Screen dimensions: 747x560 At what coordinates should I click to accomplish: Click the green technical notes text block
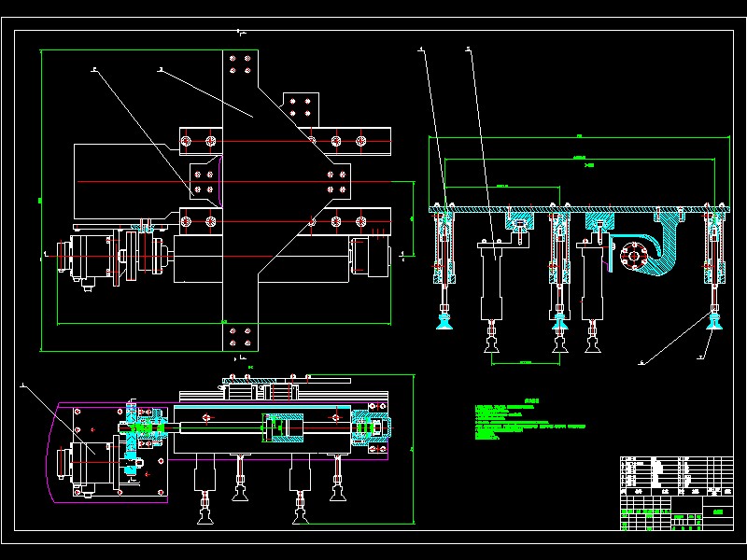pos(529,419)
